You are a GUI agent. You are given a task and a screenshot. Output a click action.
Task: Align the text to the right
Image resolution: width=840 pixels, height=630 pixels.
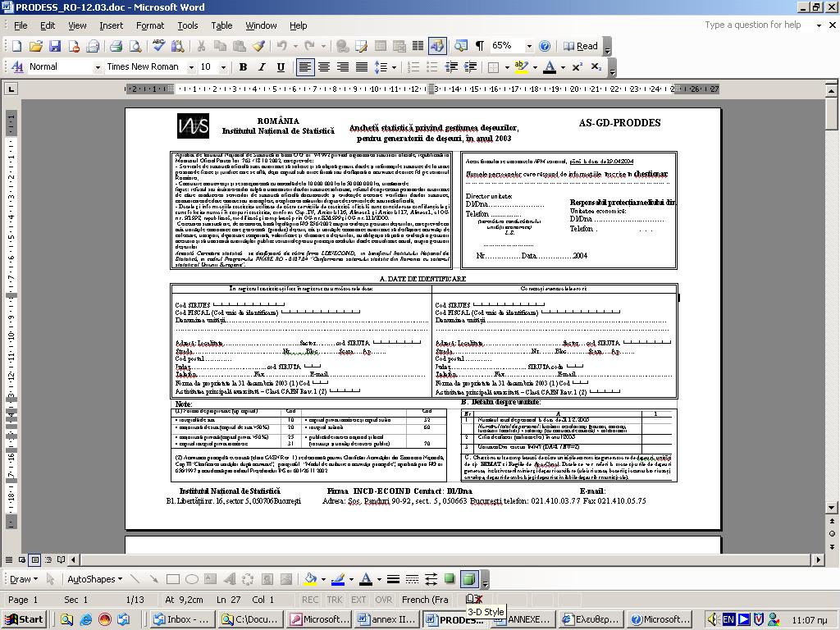[x=343, y=67]
